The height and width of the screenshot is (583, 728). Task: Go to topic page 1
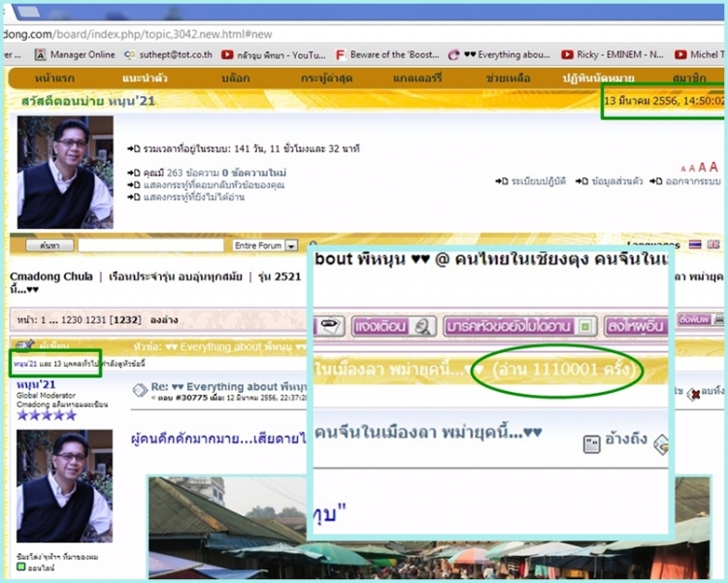pos(44,320)
